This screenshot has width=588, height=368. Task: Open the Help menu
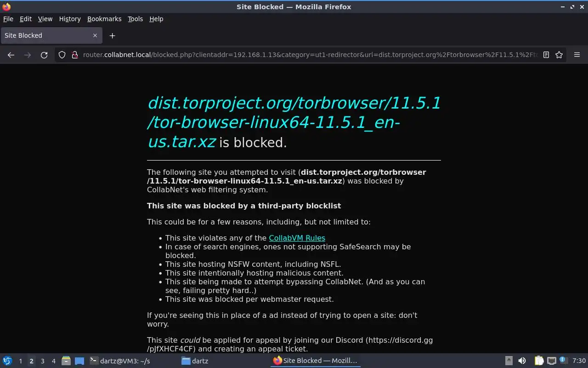(x=156, y=19)
